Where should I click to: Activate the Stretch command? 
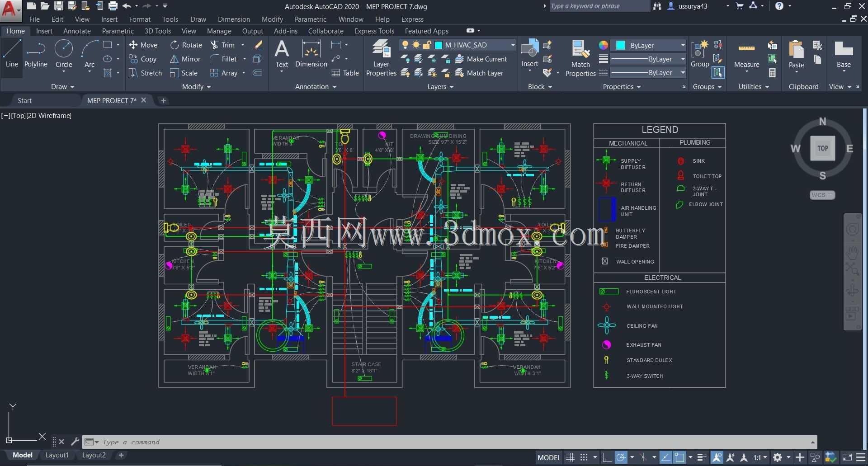coord(145,73)
